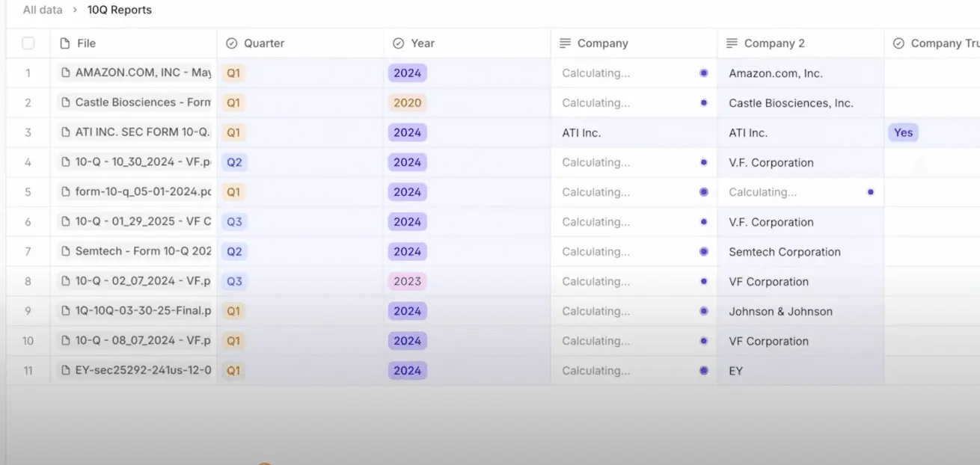Click the text-lines icon in Company header
Screen dimensions: 980x465
(566, 43)
